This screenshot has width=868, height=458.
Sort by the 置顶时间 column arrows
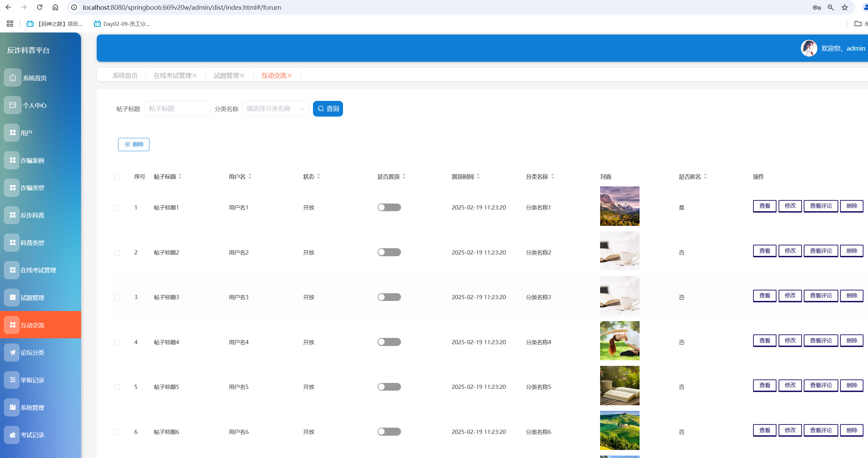click(478, 177)
